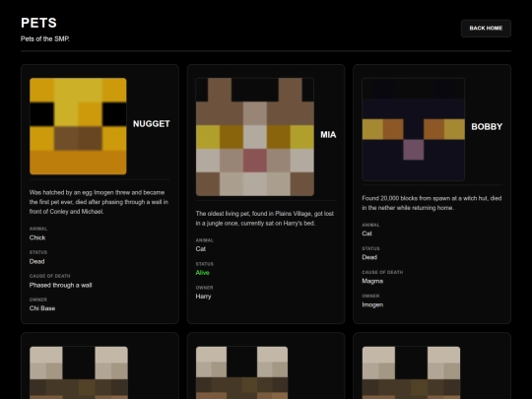The width and height of the screenshot is (532, 399).
Task: Click the MIA pet name
Action: 328,135
